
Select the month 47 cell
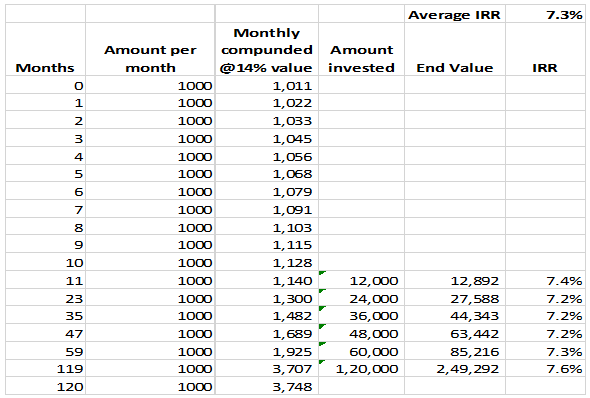(46, 333)
